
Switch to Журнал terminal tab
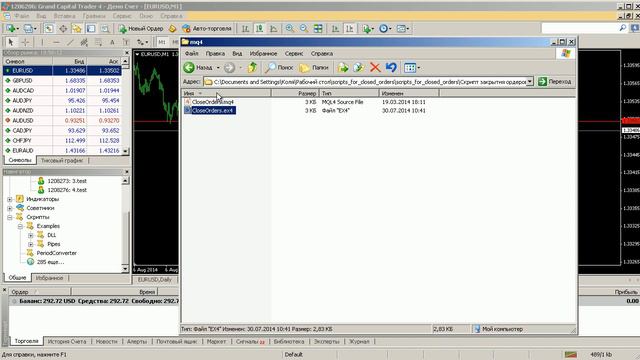tap(359, 342)
